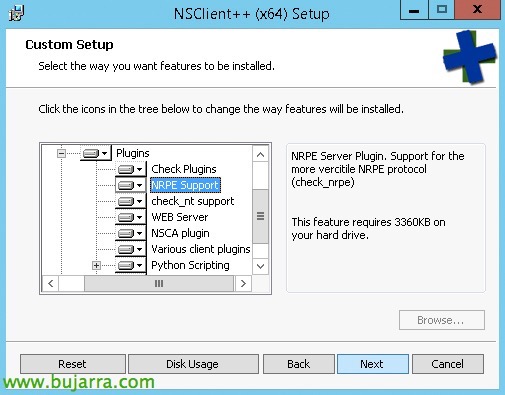Viewport: 505px width, 395px height.
Task: Click the Reset button
Action: click(x=73, y=364)
